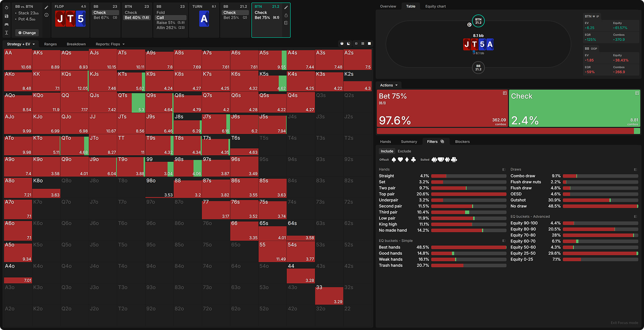The height and width of the screenshot is (330, 644).
Task: Click the lock icon on BTN node
Action: coord(286,15)
